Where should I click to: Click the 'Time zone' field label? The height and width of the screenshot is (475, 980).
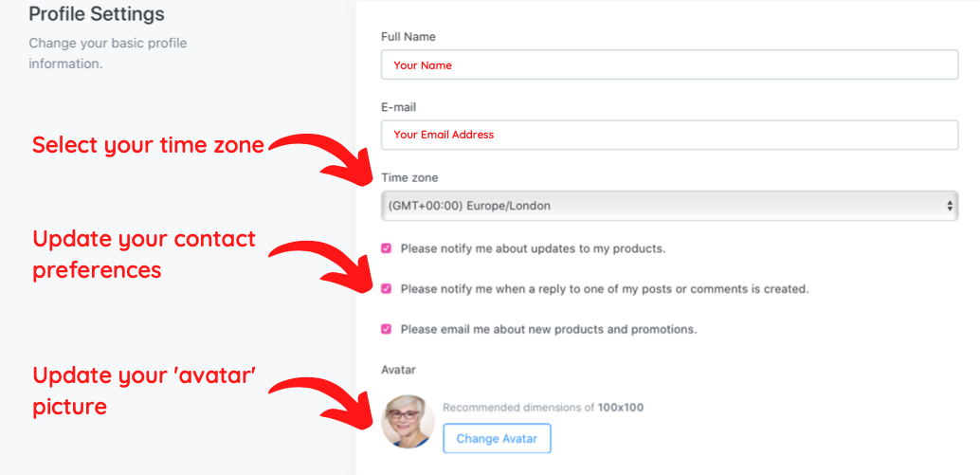[409, 177]
